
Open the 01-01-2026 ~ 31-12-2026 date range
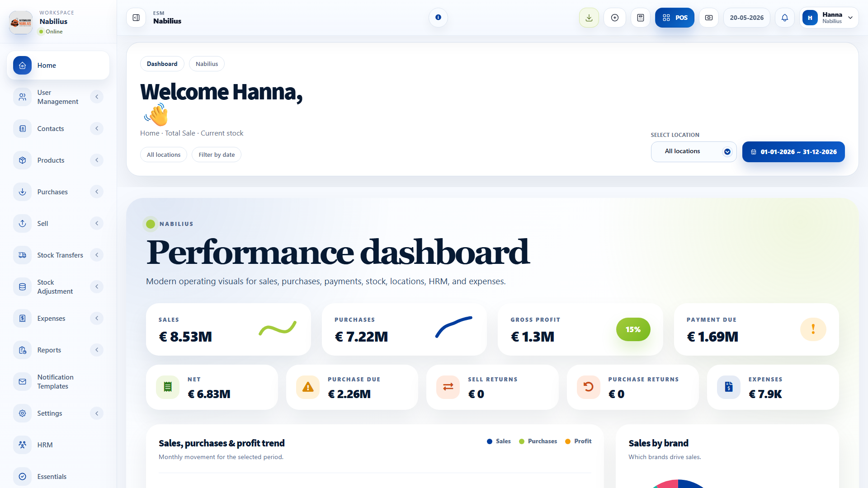pos(793,152)
